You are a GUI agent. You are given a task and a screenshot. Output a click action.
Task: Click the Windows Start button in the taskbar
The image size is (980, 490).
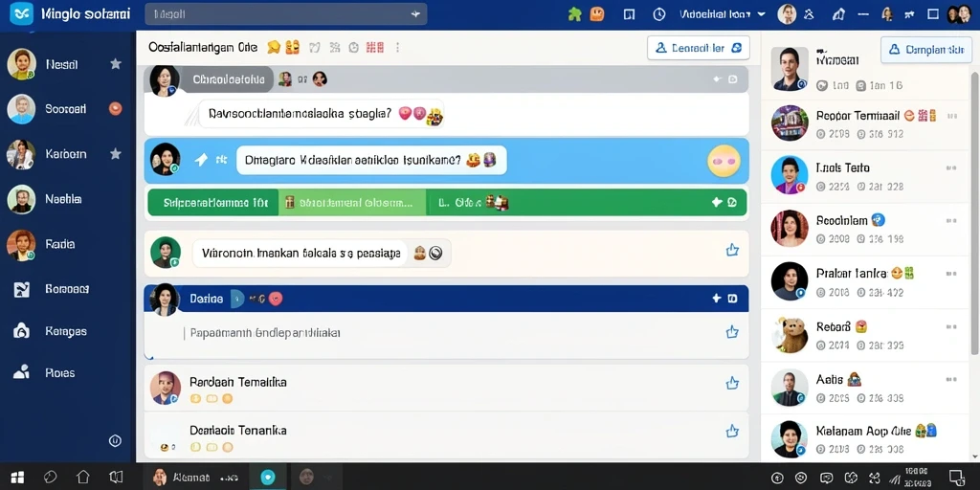(17, 478)
